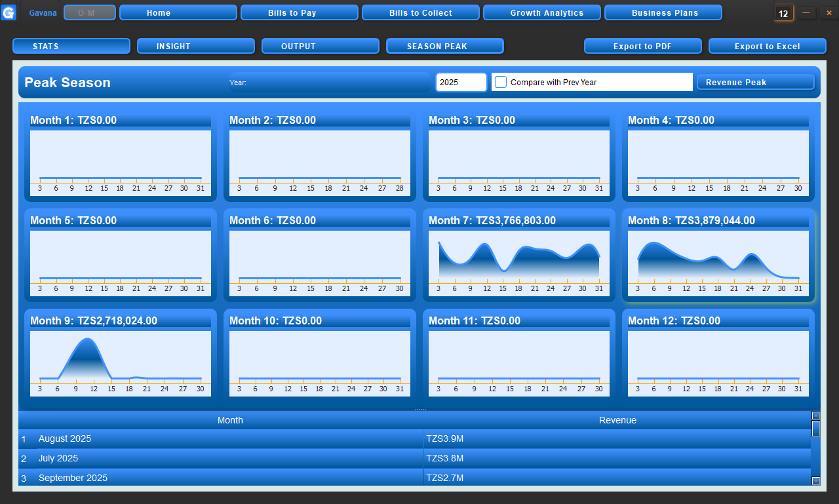Open Bills to Pay section
The height and width of the screenshot is (504, 839).
click(300, 12)
